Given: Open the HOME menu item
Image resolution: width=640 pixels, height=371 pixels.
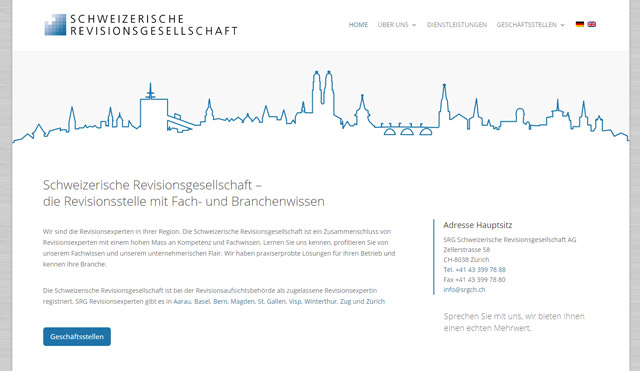Looking at the screenshot, I should tap(358, 25).
